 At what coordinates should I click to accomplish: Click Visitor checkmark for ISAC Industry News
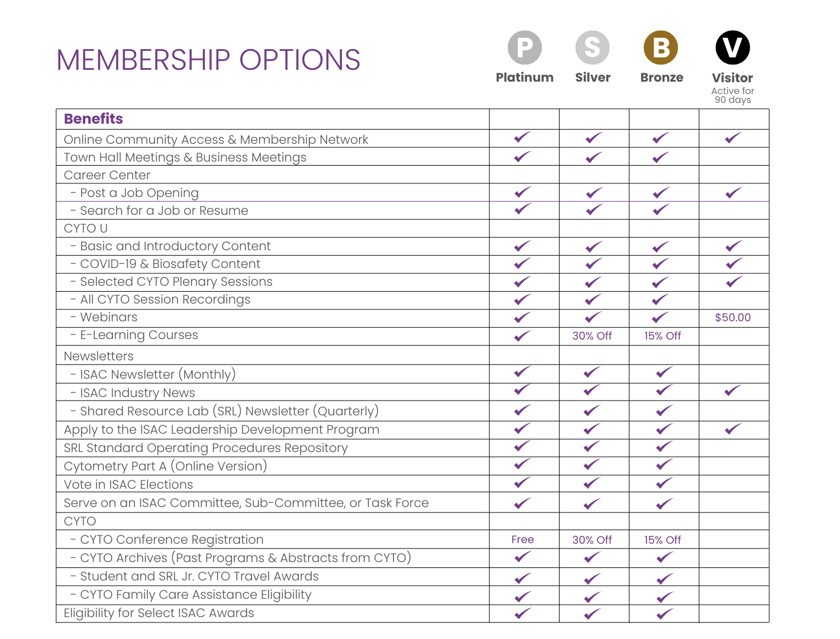click(x=733, y=390)
